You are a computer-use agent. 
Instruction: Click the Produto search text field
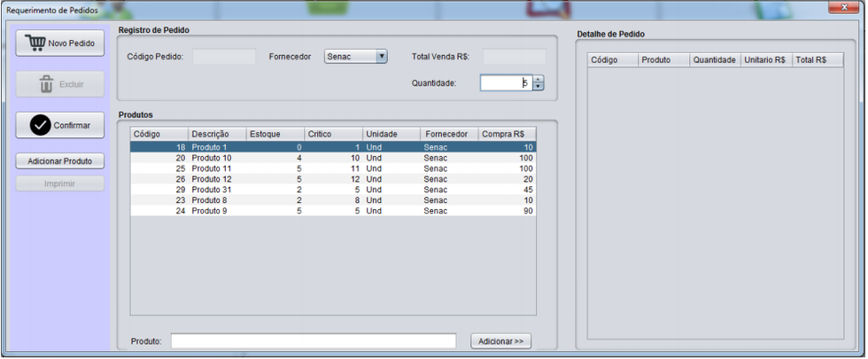pos(314,341)
